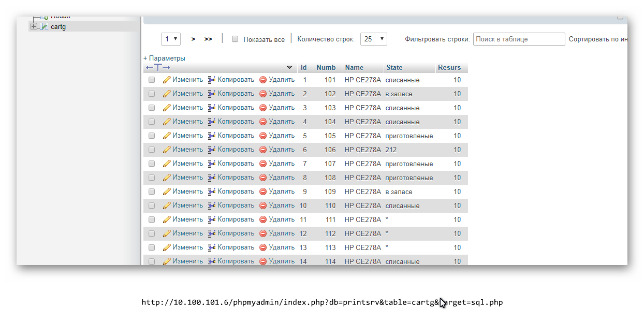Click the 'списанные' cell in row 3
The width and height of the screenshot is (644, 323).
click(x=402, y=108)
